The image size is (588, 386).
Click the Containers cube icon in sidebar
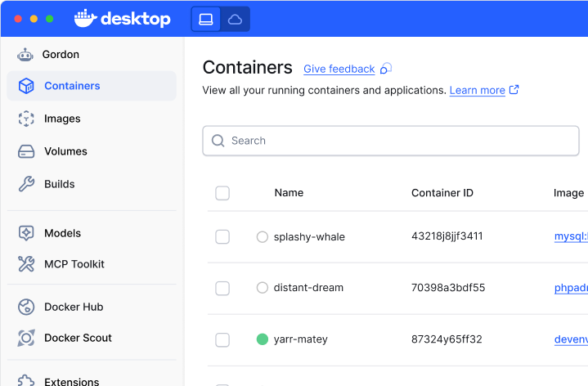click(x=26, y=86)
